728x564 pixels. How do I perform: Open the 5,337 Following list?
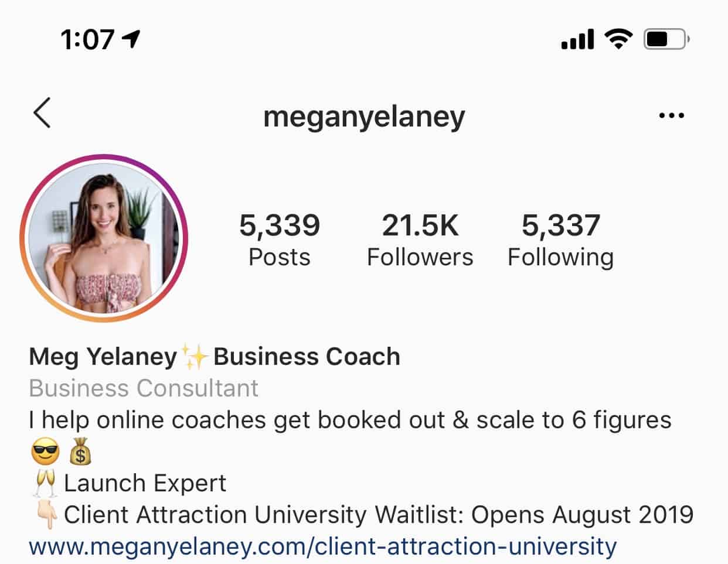[x=560, y=240]
